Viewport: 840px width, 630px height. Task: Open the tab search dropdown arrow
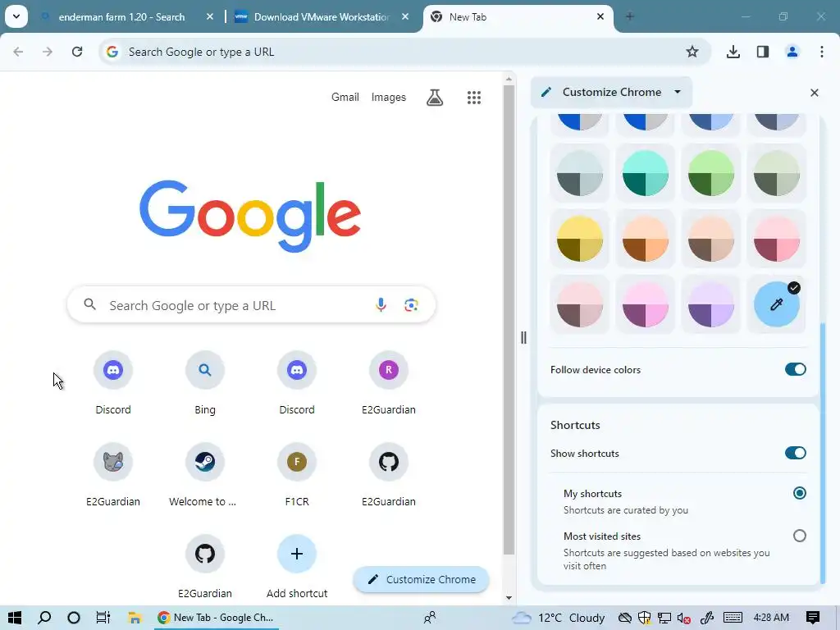pyautogui.click(x=16, y=16)
